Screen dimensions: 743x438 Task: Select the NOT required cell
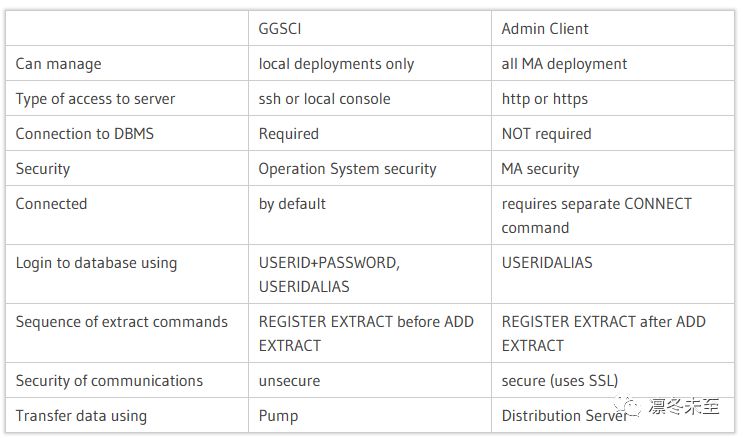point(546,134)
